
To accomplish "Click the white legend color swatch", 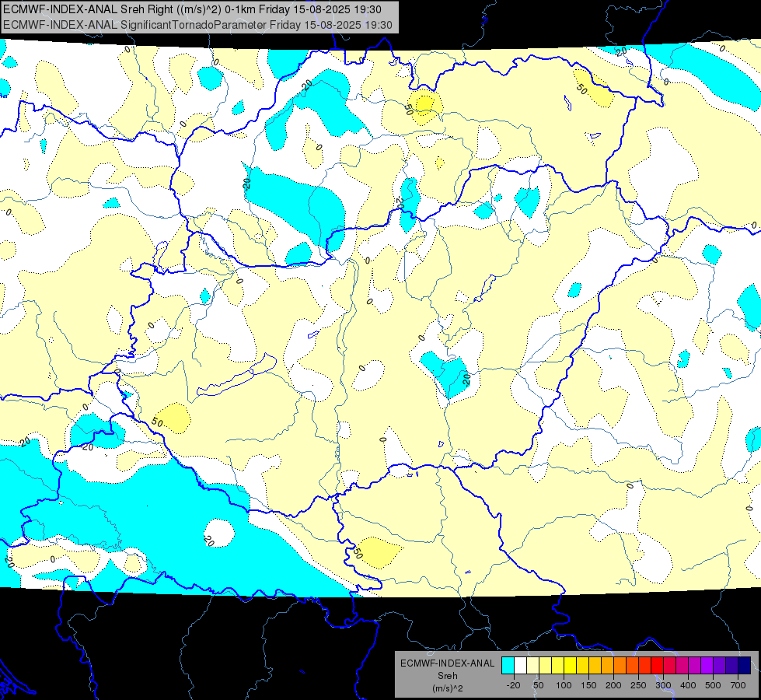I will point(520,665).
